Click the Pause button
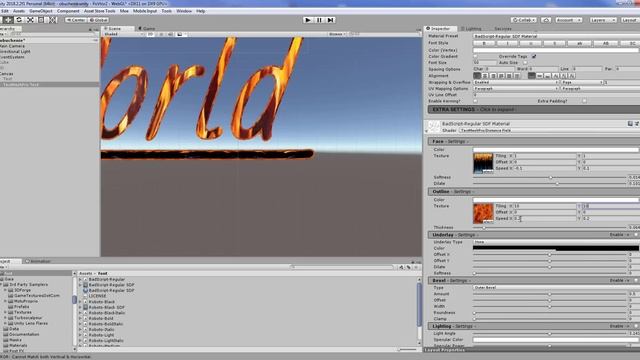 point(319,20)
